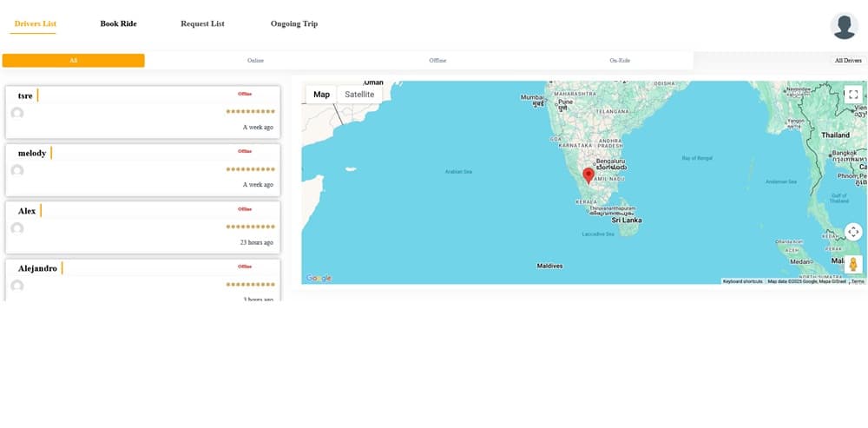Click Maldives label on map
Screen dimensions: 868x428
click(x=549, y=266)
